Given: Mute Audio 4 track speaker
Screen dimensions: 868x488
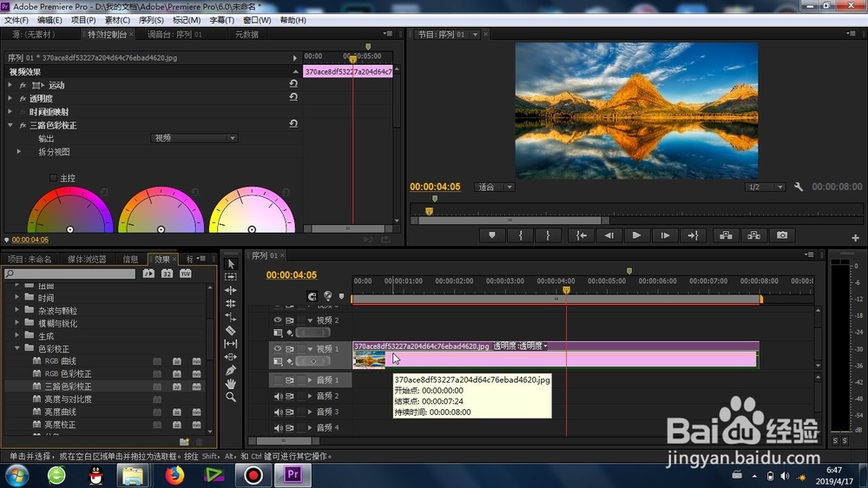Looking at the screenshot, I should (x=279, y=427).
